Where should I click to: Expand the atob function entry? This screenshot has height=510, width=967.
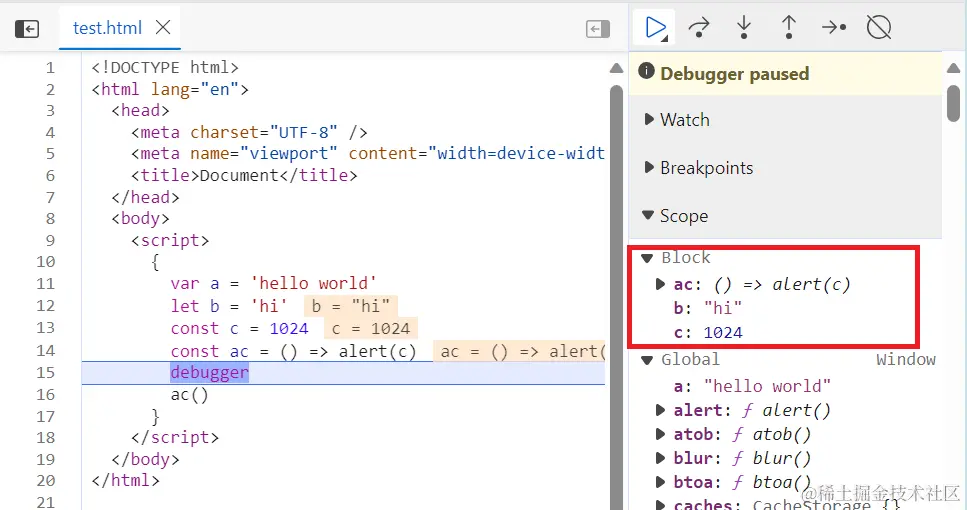tap(660, 434)
